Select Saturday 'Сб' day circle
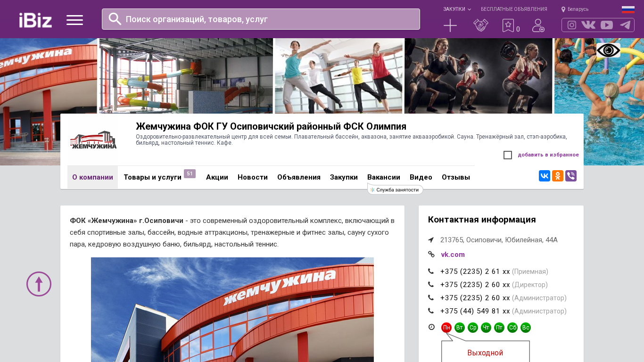Screen dimensions: 644x362 (x=512, y=328)
